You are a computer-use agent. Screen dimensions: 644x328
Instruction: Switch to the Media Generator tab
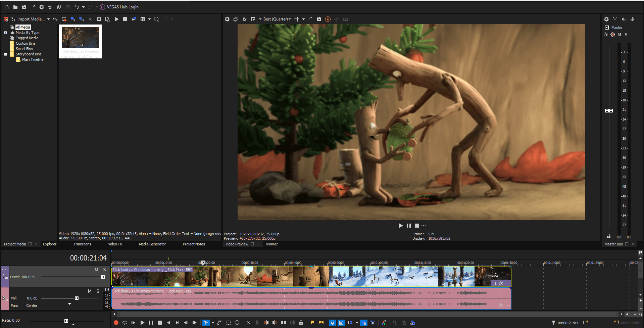pyautogui.click(x=152, y=244)
